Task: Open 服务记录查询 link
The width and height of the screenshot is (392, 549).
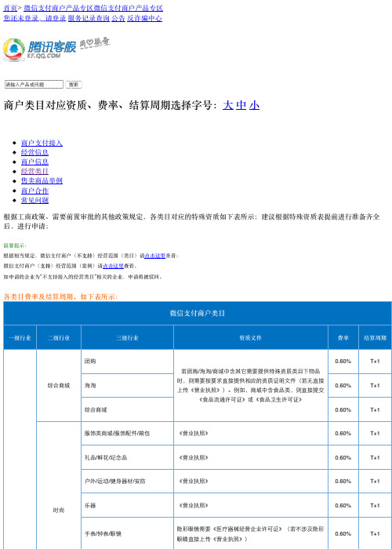Action: pos(89,18)
